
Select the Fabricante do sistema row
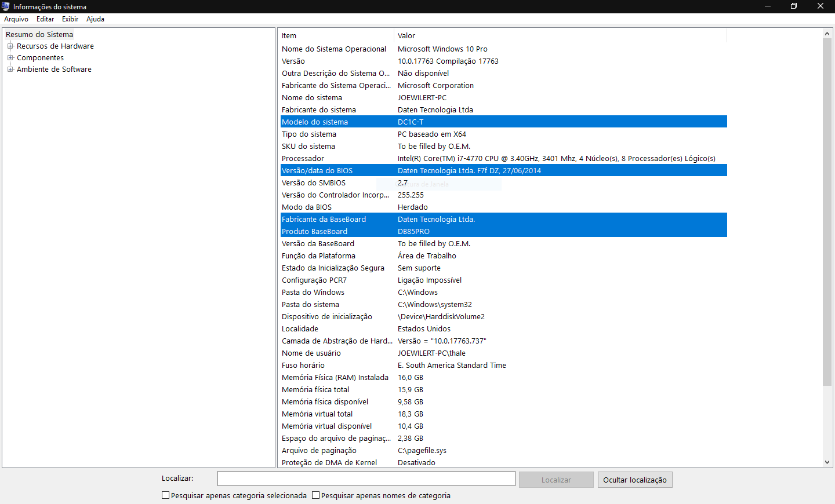click(x=503, y=110)
